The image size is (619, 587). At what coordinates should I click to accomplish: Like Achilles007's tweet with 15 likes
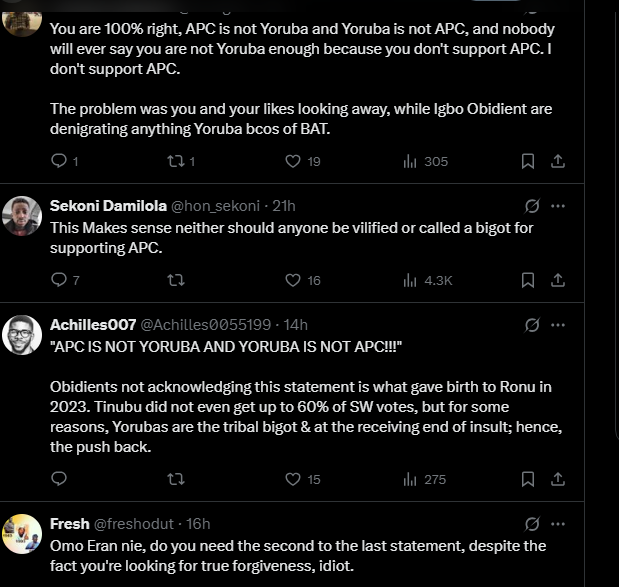(302, 479)
